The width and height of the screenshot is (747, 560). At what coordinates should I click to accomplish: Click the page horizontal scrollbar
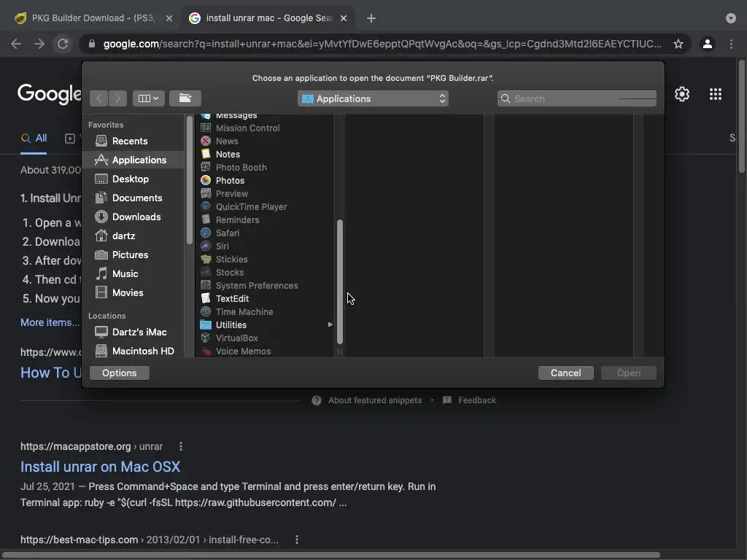coord(331,555)
